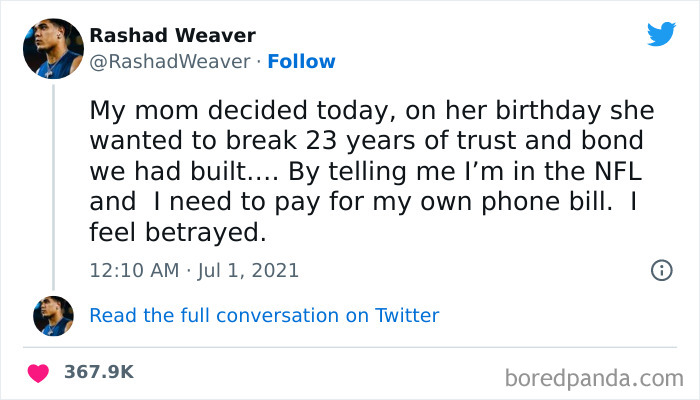
Task: Like the tweet with the heart icon
Action: click(39, 372)
